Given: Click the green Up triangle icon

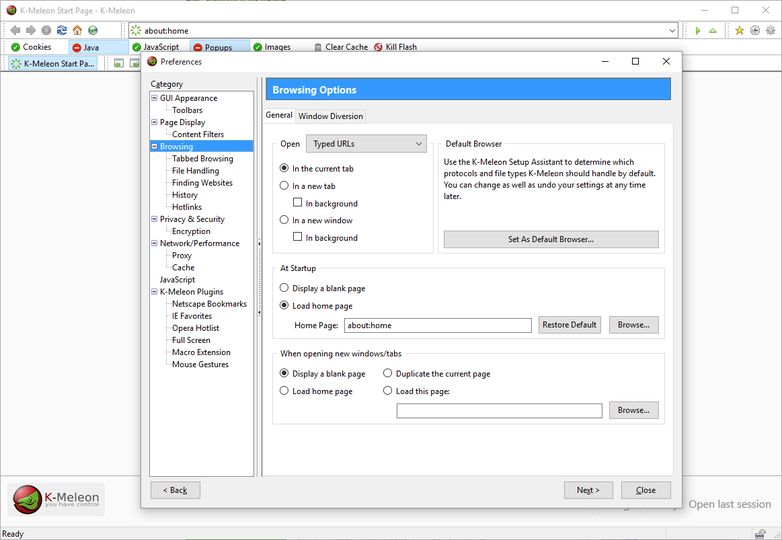Looking at the screenshot, I should point(713,31).
